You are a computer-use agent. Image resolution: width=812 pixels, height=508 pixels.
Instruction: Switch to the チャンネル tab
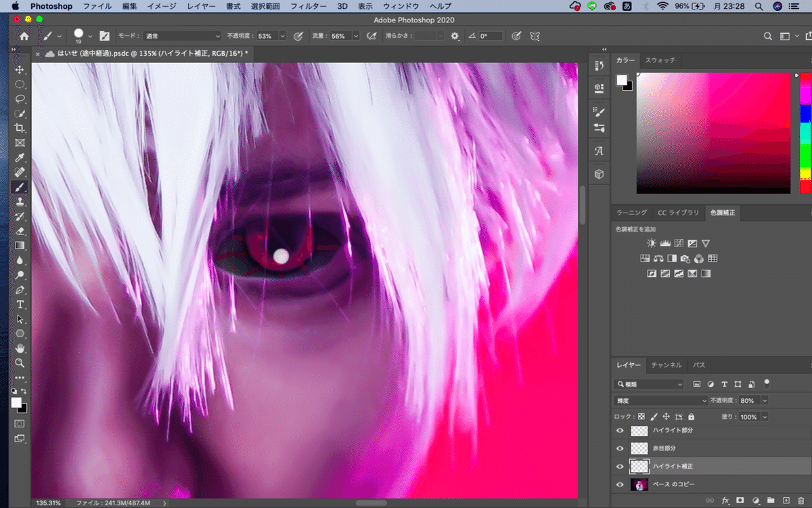(x=667, y=365)
